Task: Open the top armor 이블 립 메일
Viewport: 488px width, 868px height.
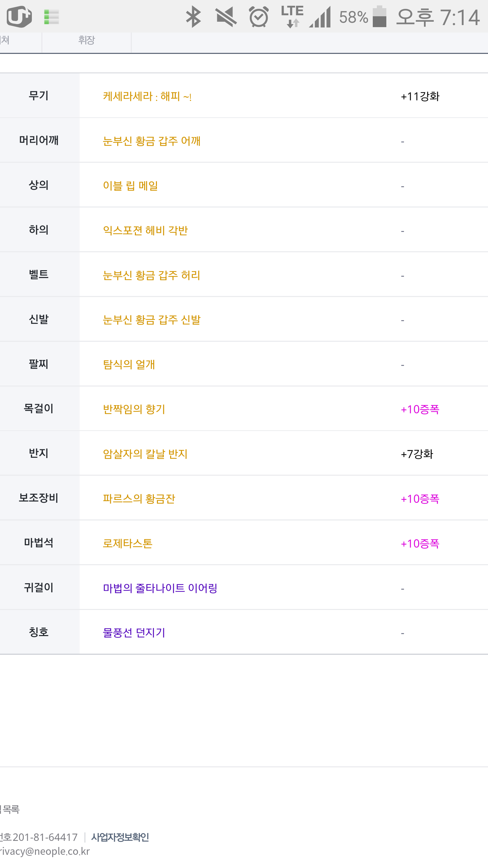Action: [130, 186]
